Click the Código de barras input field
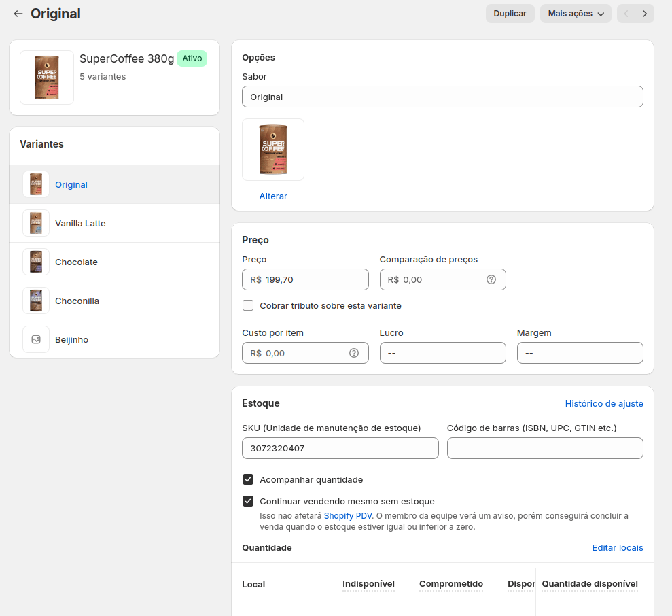 (545, 448)
